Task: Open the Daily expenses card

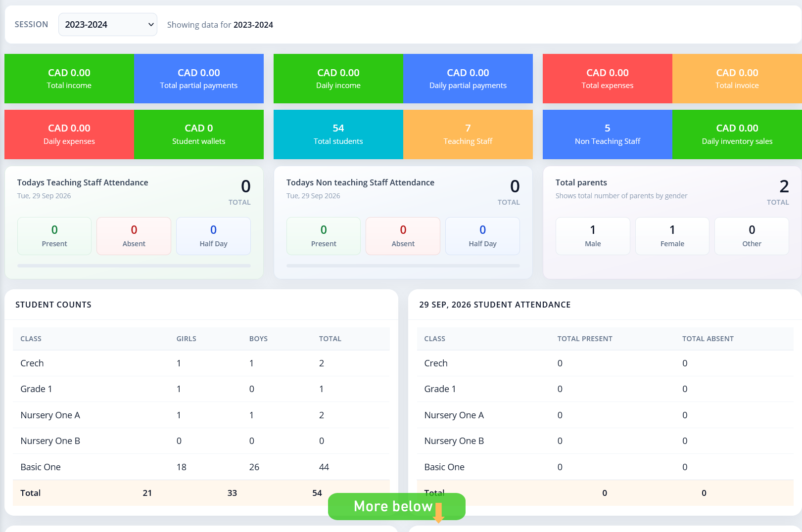Action: click(x=69, y=134)
